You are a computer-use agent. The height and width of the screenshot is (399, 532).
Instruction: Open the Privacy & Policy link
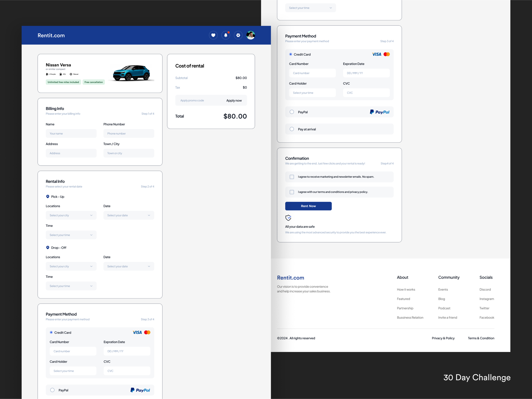[x=443, y=338]
